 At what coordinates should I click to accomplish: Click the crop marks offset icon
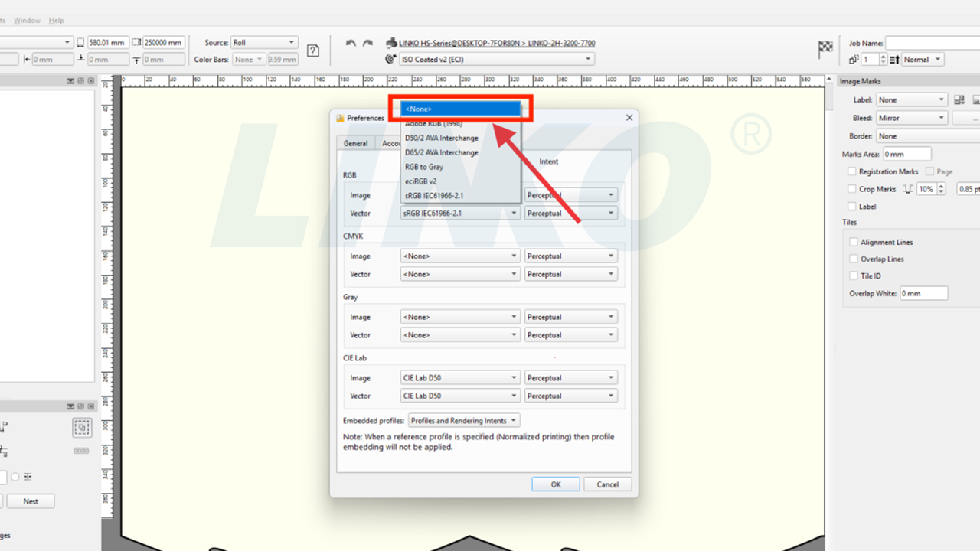click(x=908, y=189)
